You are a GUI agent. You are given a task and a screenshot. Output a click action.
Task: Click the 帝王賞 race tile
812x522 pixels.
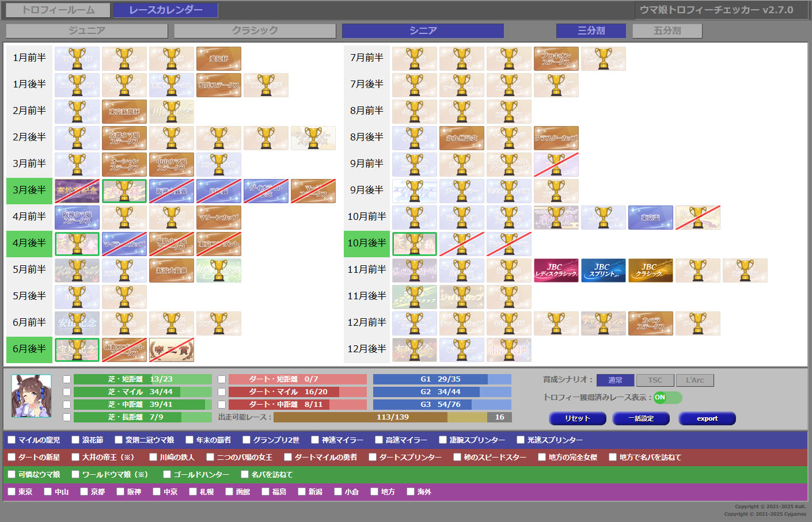tap(172, 350)
